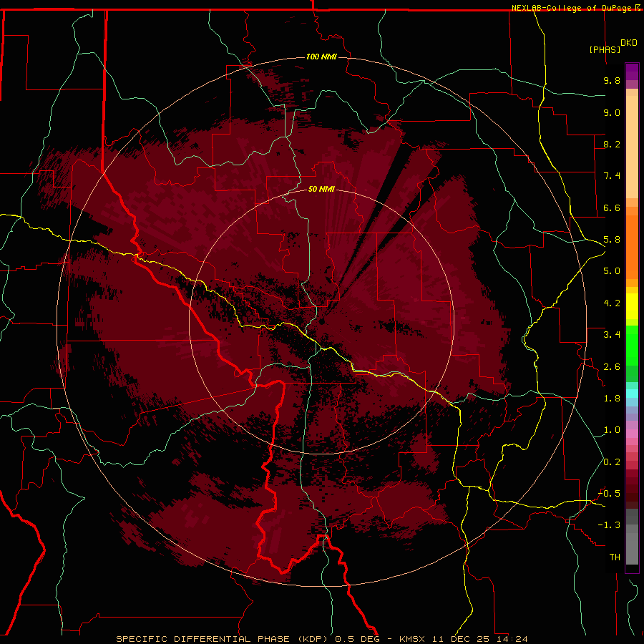Viewport: 644px width, 644px height.
Task: Click the 0.2 value on color scale
Action: tap(612, 462)
